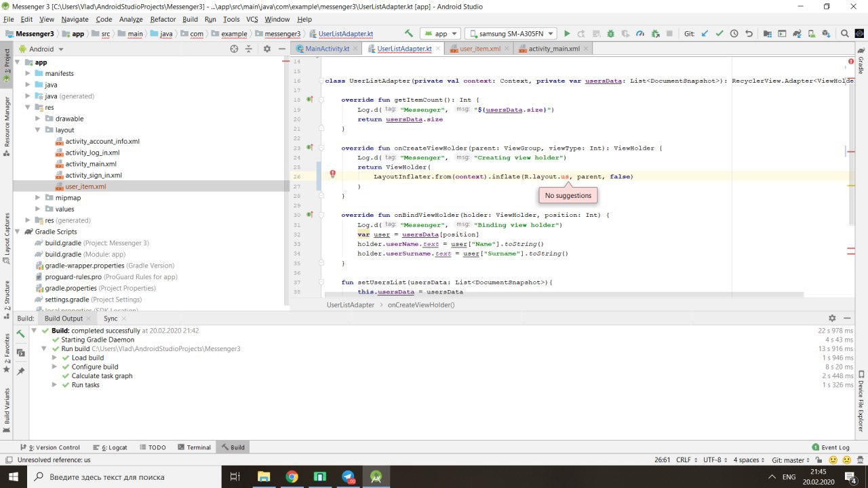Open the Terminal tool window
The height and width of the screenshot is (488, 868).
pyautogui.click(x=194, y=447)
